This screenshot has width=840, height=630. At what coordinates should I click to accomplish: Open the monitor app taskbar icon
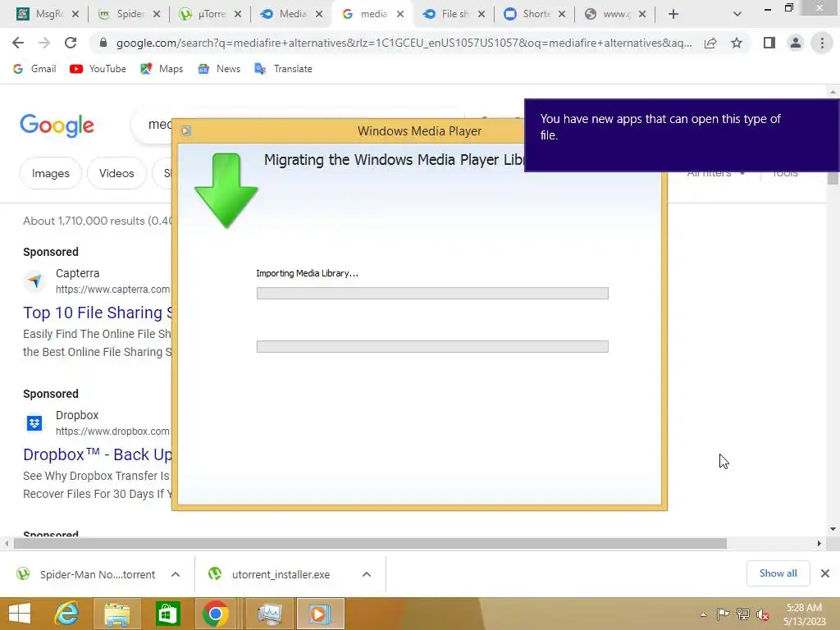point(270,614)
